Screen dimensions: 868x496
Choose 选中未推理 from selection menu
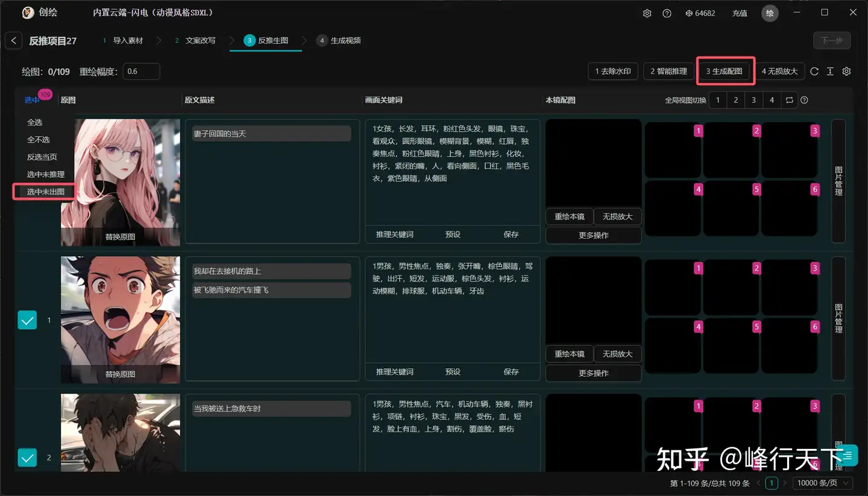tap(46, 174)
